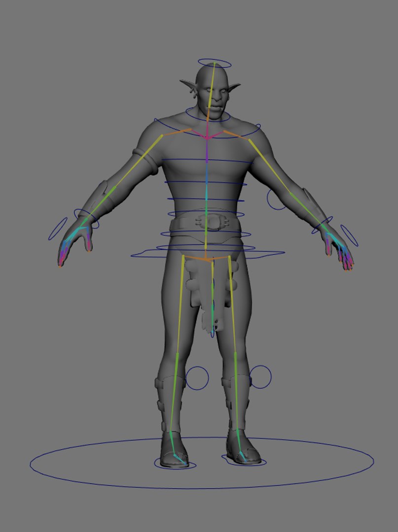Select the magenta chest joint where the clavicles meet

[x=207, y=137]
